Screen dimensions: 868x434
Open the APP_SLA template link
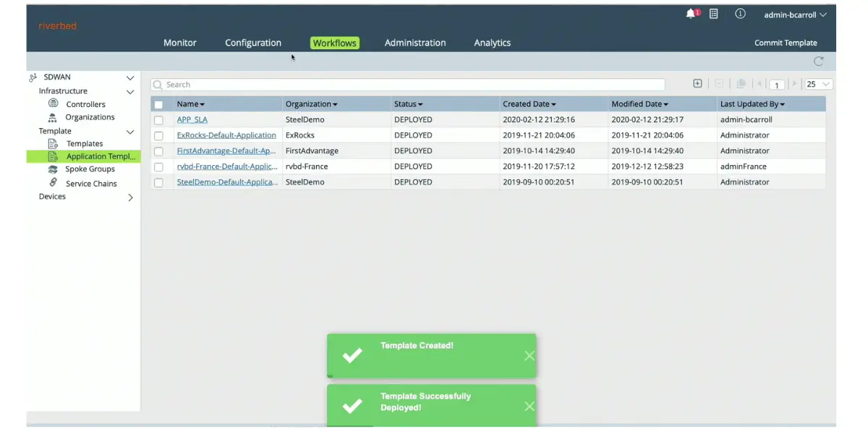(x=192, y=119)
